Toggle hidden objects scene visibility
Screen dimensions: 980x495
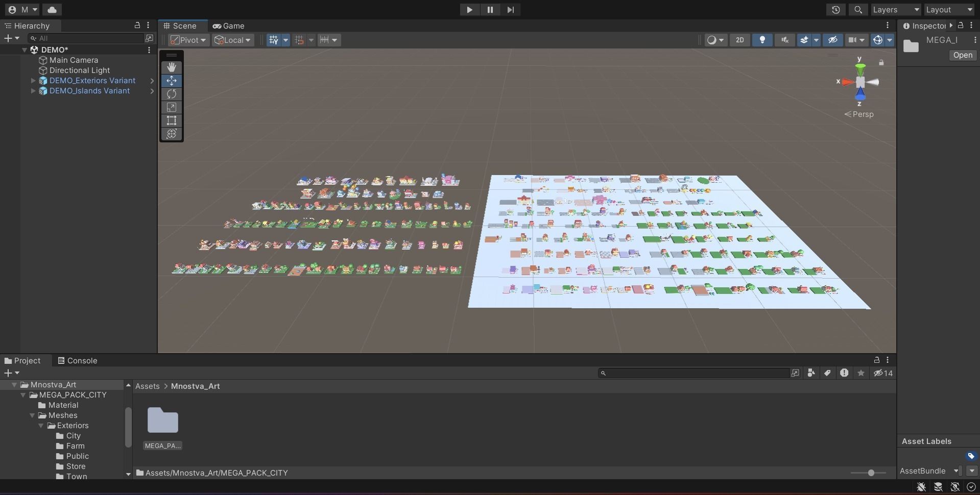coord(832,40)
